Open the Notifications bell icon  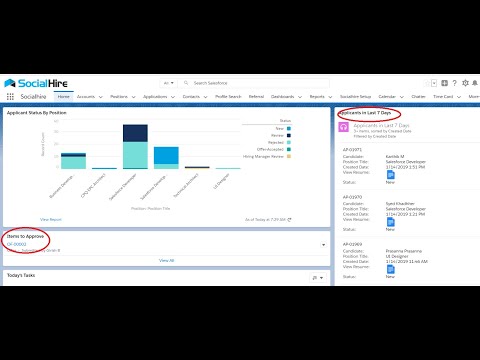pos(475,83)
